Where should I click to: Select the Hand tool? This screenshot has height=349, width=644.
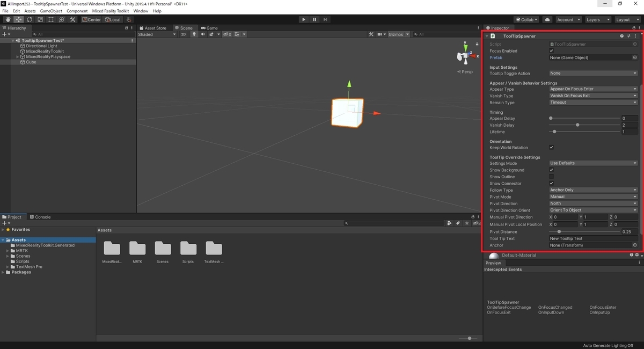[x=8, y=19]
